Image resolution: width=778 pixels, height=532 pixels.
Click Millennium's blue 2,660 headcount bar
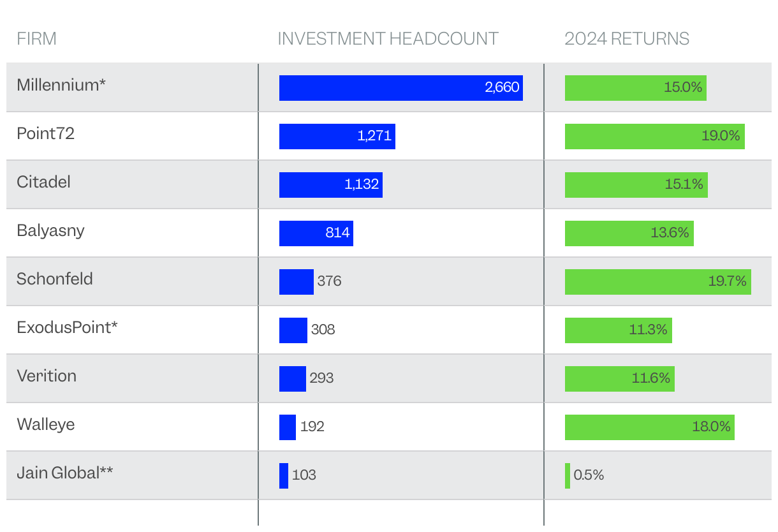(400, 88)
